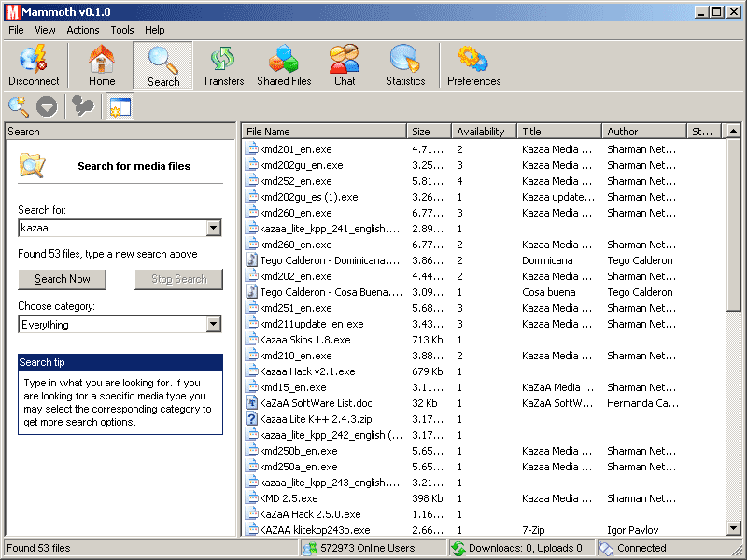Go to the Home page
The height and width of the screenshot is (560, 747).
pyautogui.click(x=102, y=64)
